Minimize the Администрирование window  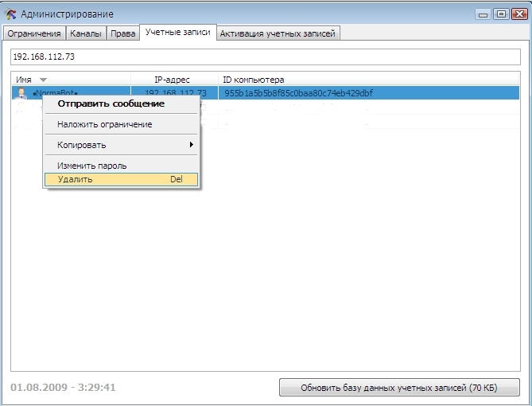[483, 14]
